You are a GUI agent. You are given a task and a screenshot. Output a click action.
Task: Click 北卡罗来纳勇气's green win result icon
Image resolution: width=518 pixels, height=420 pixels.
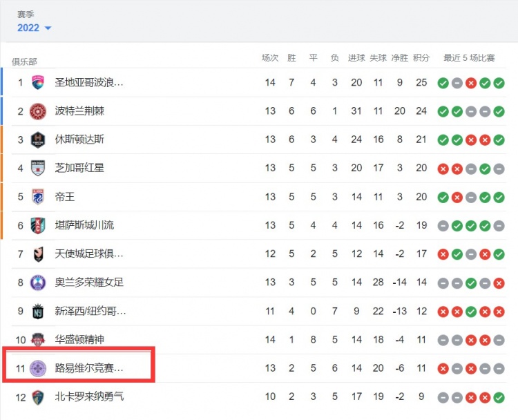[x=499, y=397]
